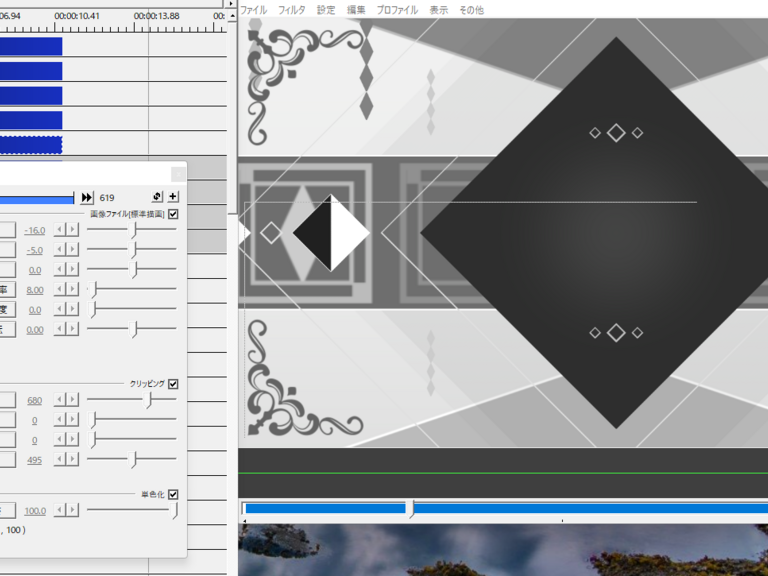The image size is (768, 576).
Task: Click the left arrow next to 100.0
Action: (60, 510)
